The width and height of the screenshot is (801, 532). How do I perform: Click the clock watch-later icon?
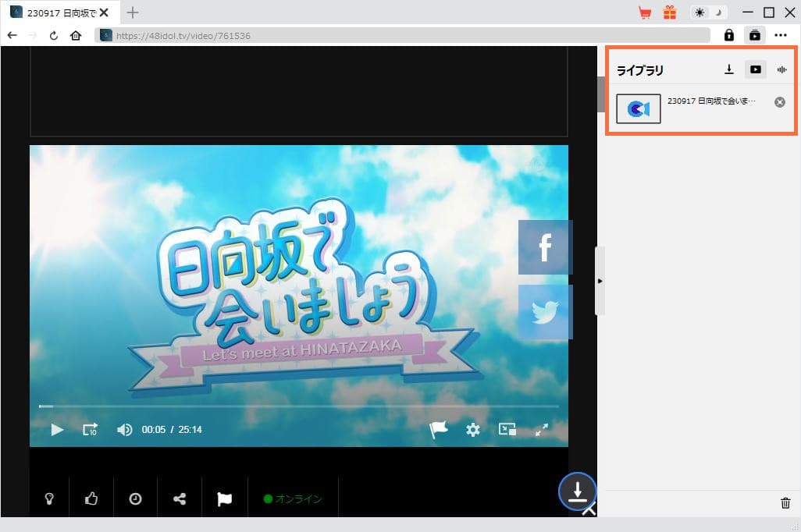tap(135, 498)
